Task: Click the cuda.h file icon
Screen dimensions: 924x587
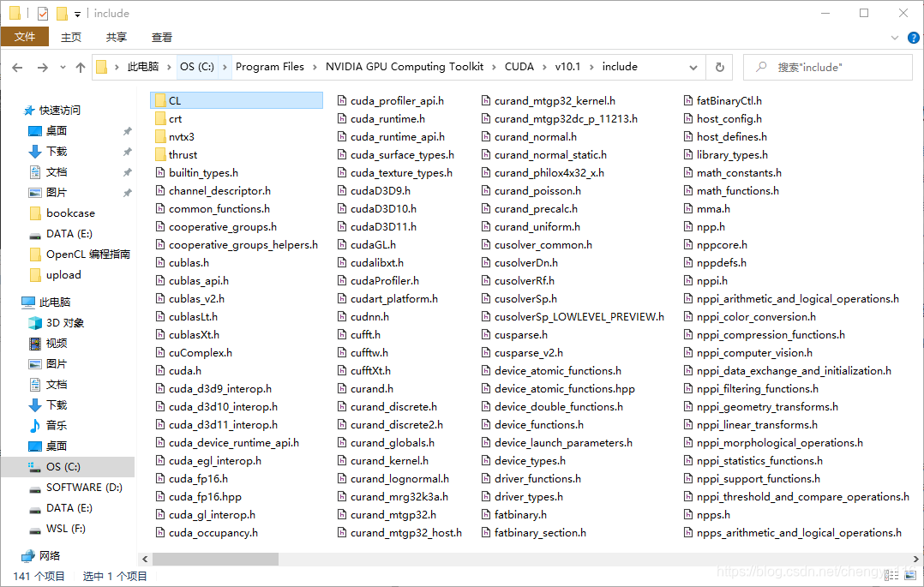Action: [x=159, y=371]
